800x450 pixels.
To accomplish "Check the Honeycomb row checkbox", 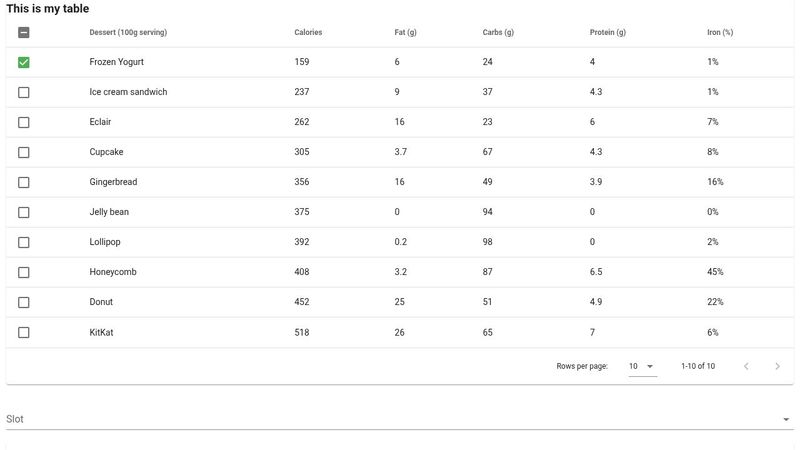I will click(24, 272).
